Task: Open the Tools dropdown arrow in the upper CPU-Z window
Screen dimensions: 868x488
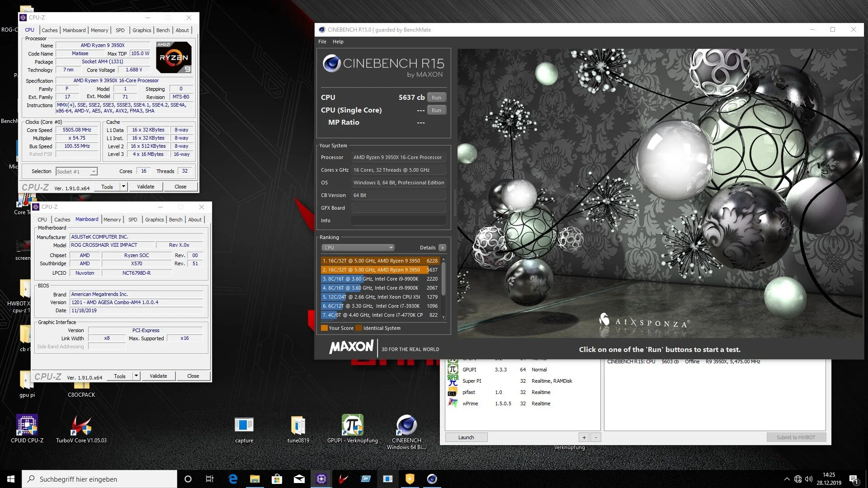Action: (x=123, y=187)
